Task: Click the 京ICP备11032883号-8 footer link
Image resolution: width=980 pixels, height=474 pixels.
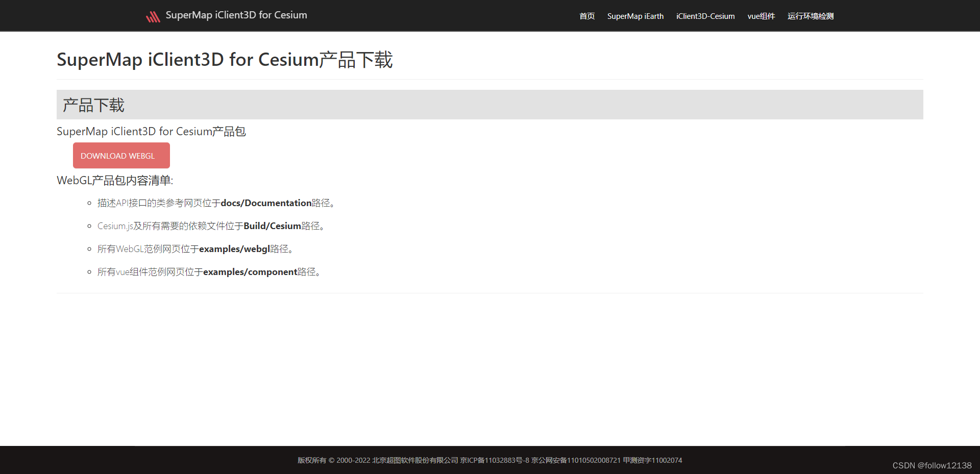Action: tap(494, 460)
